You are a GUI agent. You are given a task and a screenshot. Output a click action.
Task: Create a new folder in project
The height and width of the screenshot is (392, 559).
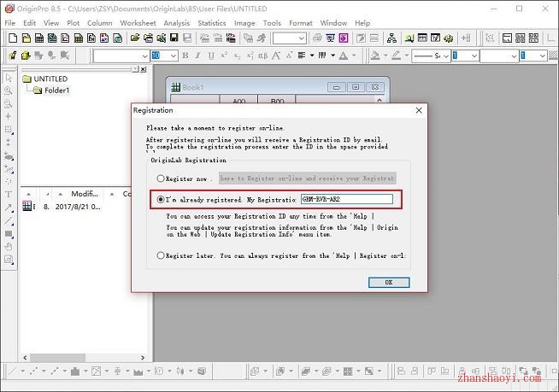click(26, 38)
